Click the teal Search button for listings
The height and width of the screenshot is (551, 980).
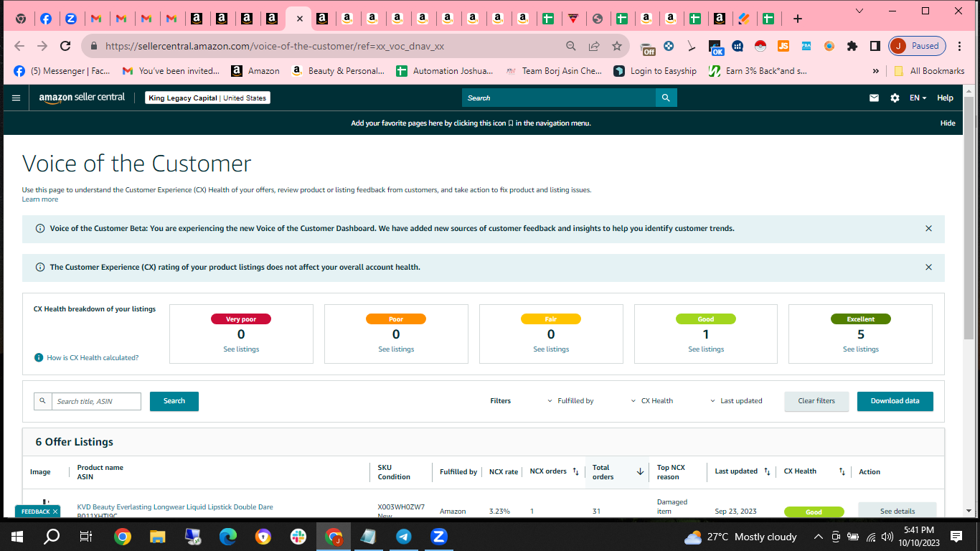coord(174,401)
